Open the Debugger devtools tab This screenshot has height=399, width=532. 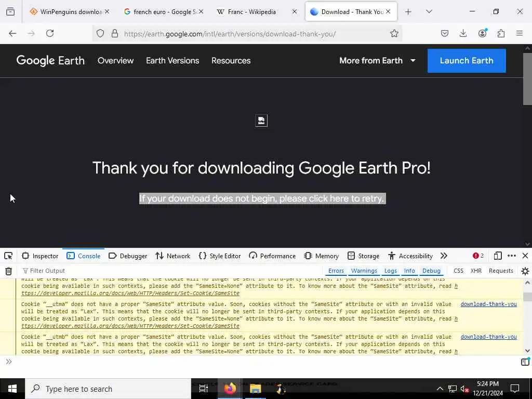[128, 256]
